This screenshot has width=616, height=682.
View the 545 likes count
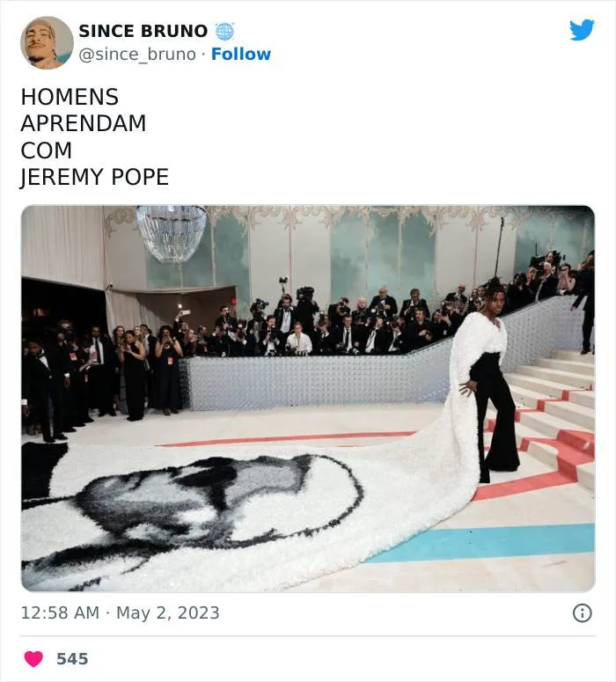(72, 658)
